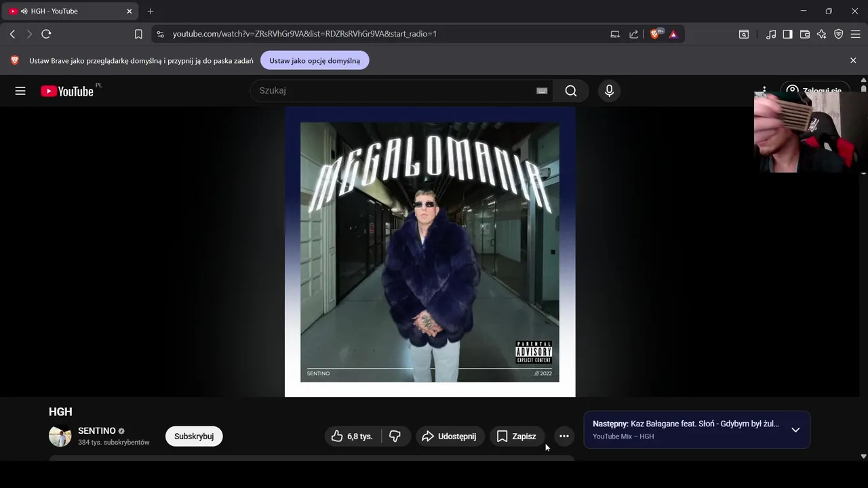Open Brave Rewards triangle icon
The width and height of the screenshot is (868, 488).
(x=673, y=34)
